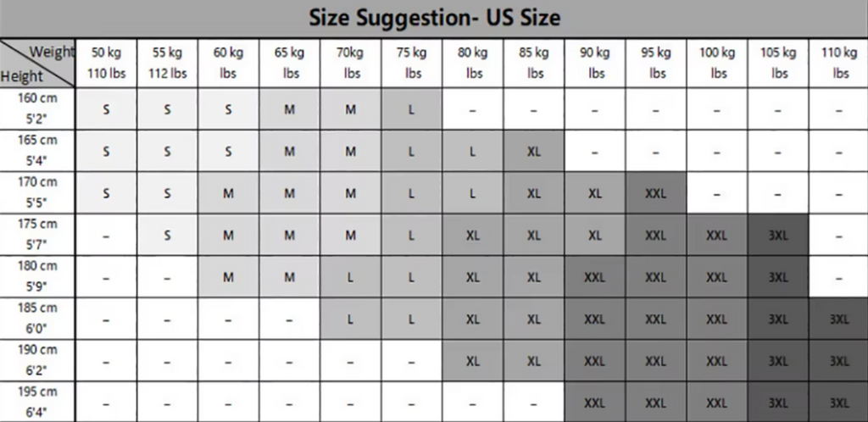
Task: Select the 55 kg 112 lbs column header
Action: pos(167,63)
